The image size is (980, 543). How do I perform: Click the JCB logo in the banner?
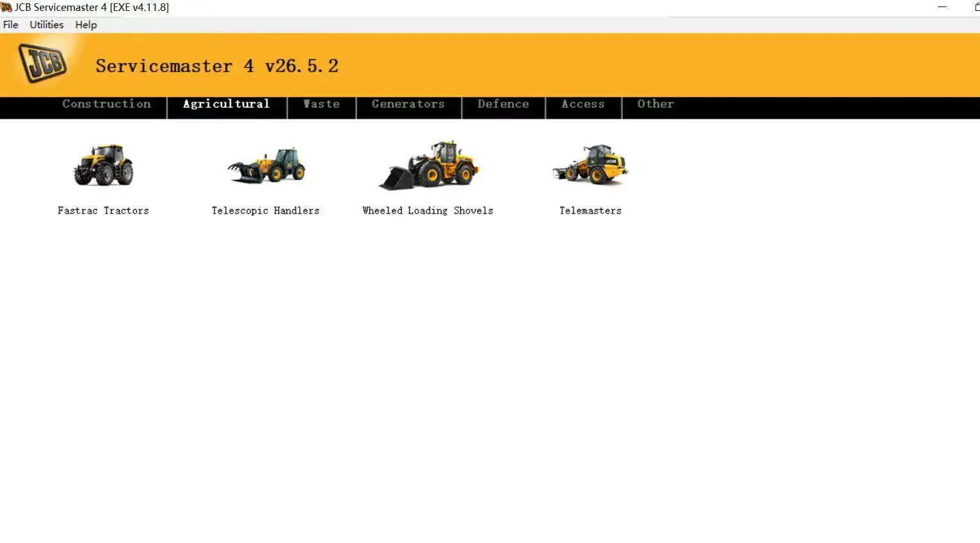point(42,63)
